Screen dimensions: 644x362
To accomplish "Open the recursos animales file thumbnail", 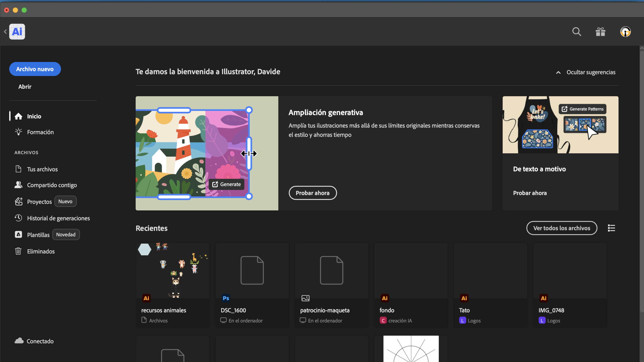I will click(173, 271).
